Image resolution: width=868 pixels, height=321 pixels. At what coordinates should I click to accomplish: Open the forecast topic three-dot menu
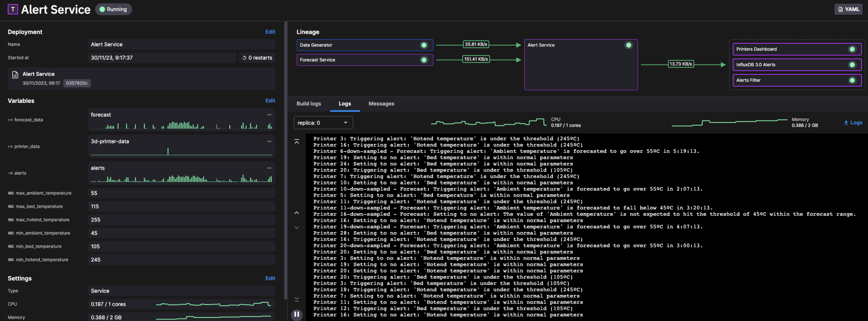[x=269, y=115]
